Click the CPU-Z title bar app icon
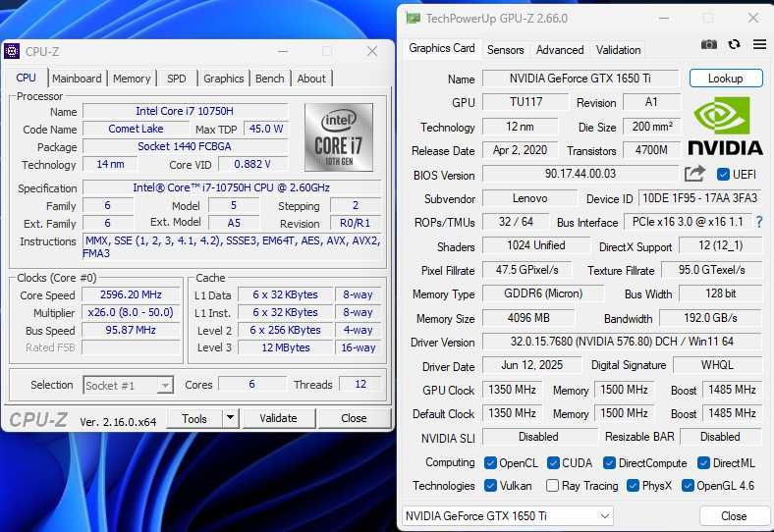Viewport: 774px width, 532px height. (x=12, y=51)
